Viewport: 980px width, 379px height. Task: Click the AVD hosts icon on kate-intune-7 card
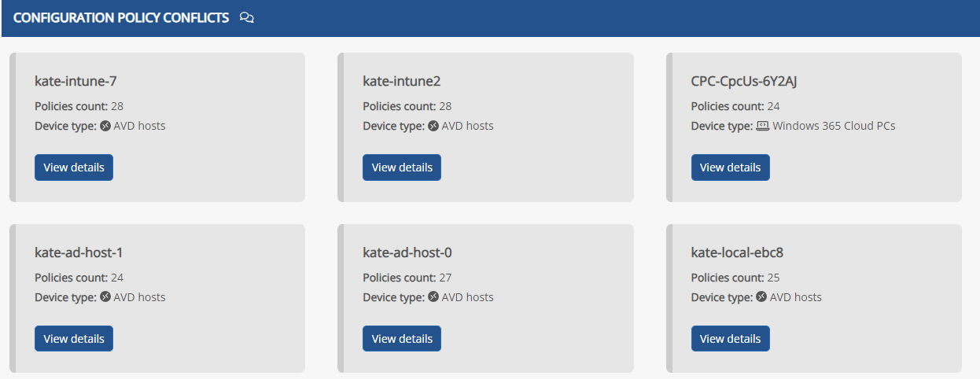105,126
